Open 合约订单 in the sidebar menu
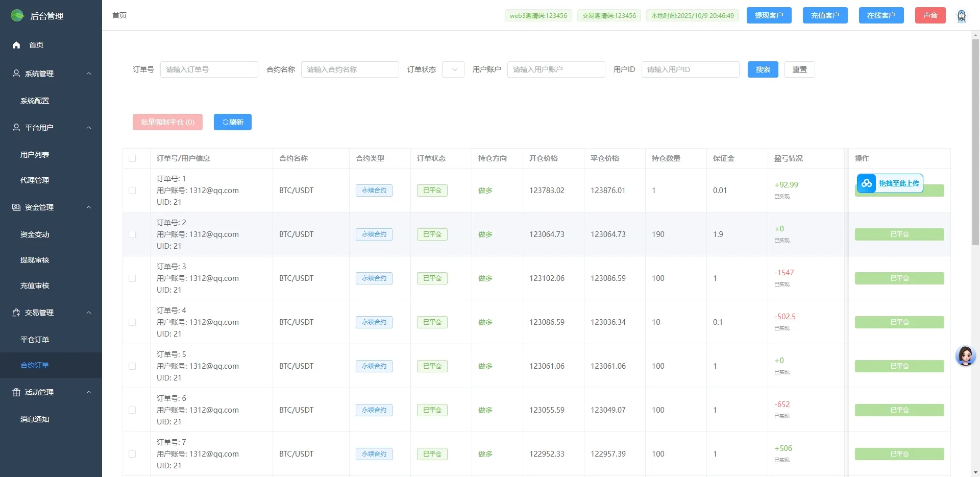The image size is (980, 477). [x=34, y=365]
